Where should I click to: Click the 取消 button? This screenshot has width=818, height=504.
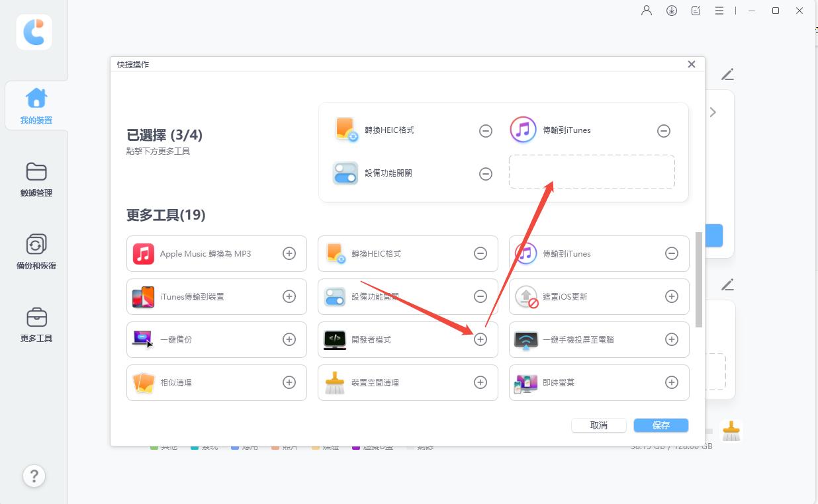(599, 425)
